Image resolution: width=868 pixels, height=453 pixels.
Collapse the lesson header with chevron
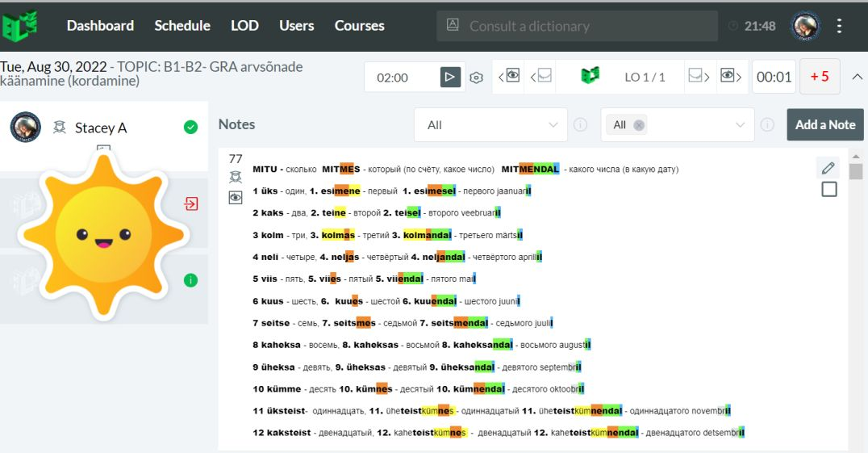coord(857,77)
